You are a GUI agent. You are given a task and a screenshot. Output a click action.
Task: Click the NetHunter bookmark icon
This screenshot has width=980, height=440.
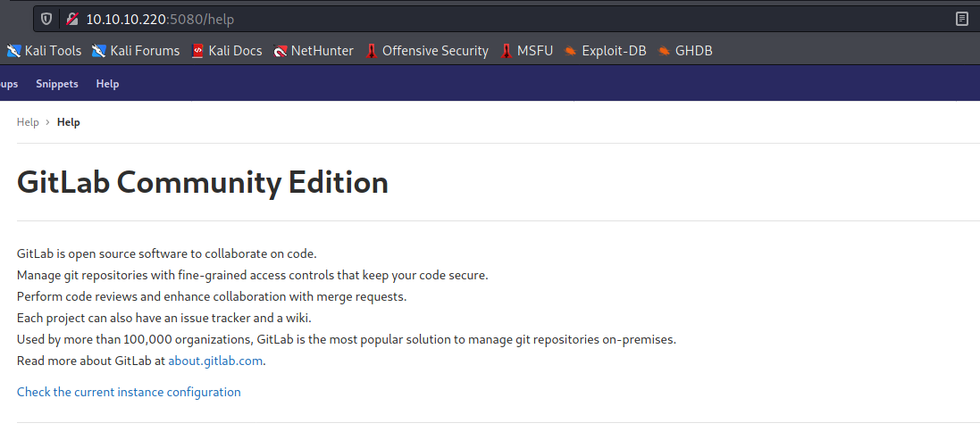[280, 51]
